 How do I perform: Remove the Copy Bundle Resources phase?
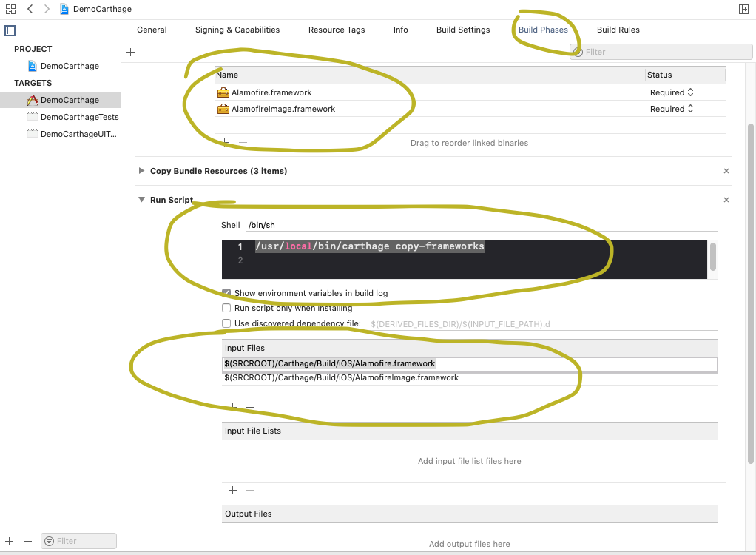coord(726,171)
